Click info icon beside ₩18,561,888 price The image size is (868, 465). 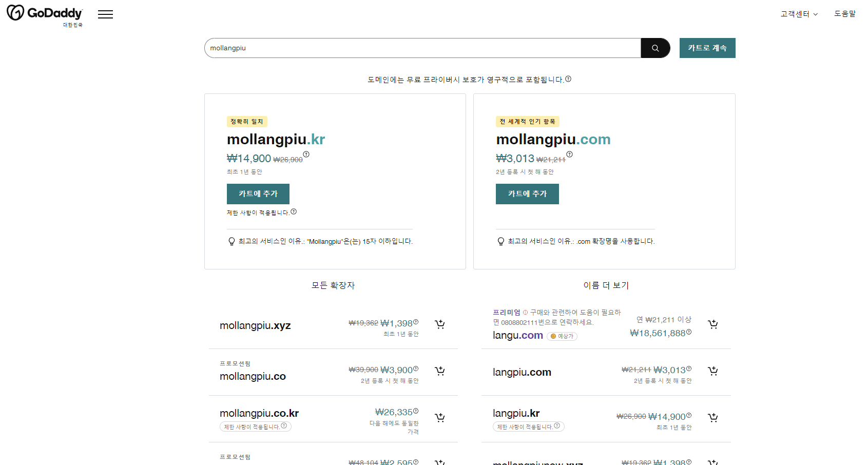click(689, 332)
